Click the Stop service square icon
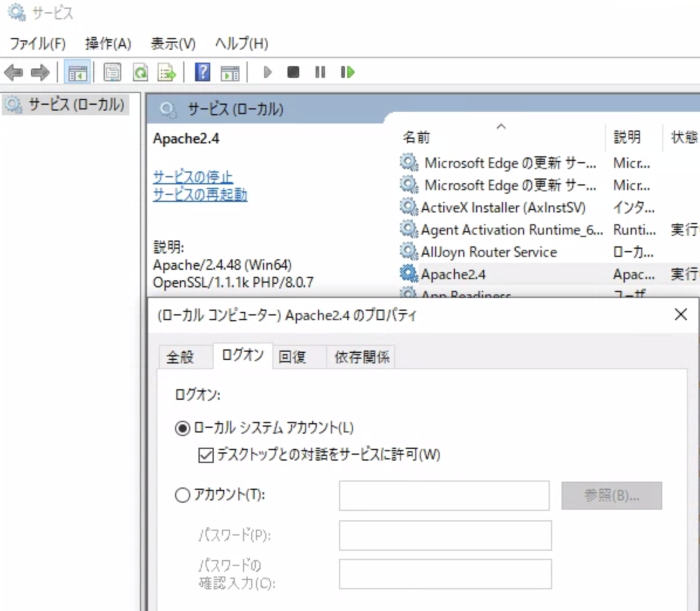The image size is (700, 611). pyautogui.click(x=293, y=72)
